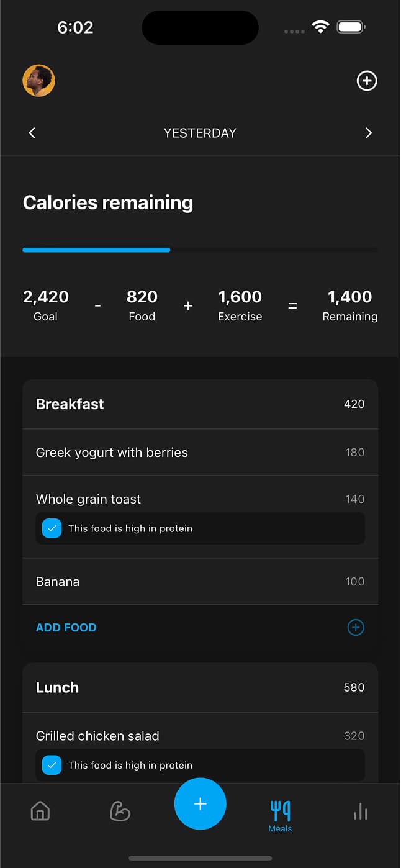Tap the ADD FOOD link under Breakfast

[x=66, y=627]
